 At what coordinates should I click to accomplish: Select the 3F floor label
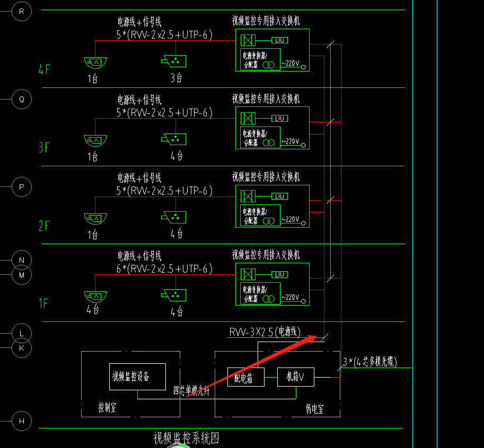tap(44, 148)
